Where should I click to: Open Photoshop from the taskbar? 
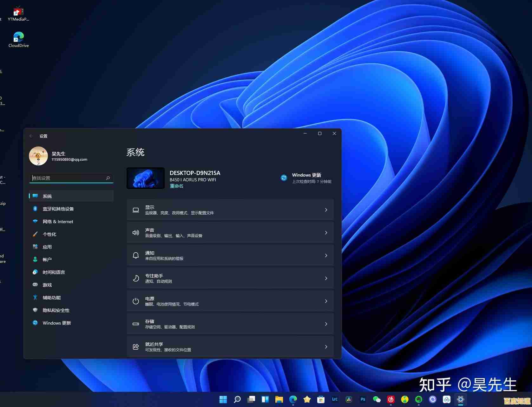pos(362,399)
